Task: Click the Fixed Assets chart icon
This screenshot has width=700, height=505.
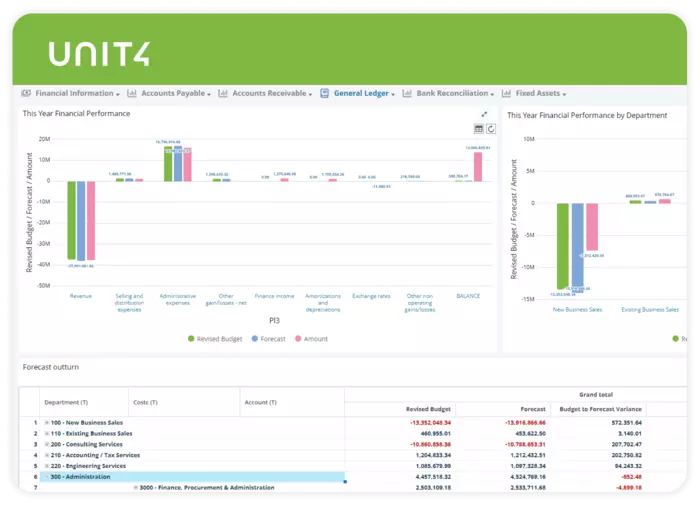Action: [x=507, y=93]
